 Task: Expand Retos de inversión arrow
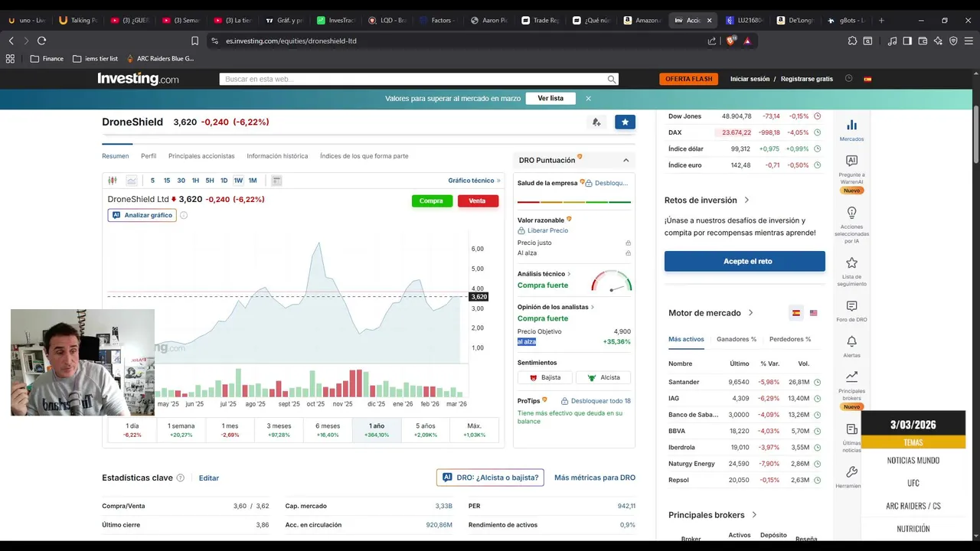coord(746,201)
